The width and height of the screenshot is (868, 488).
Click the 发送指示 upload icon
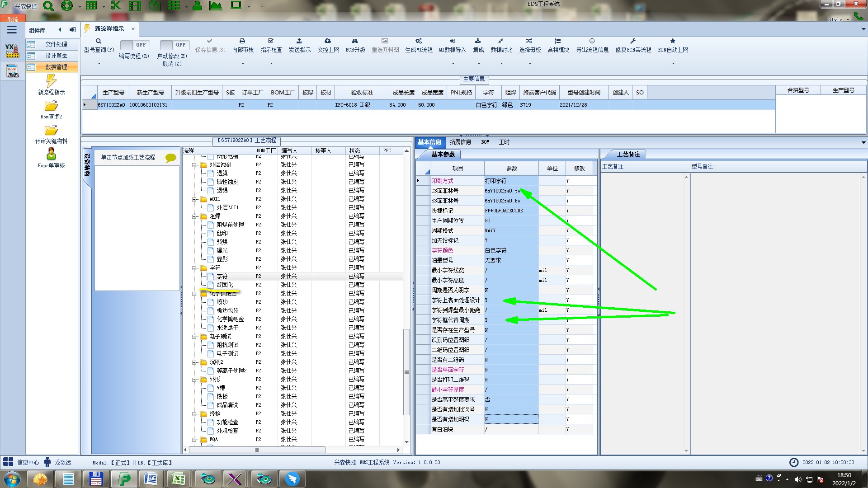(299, 41)
